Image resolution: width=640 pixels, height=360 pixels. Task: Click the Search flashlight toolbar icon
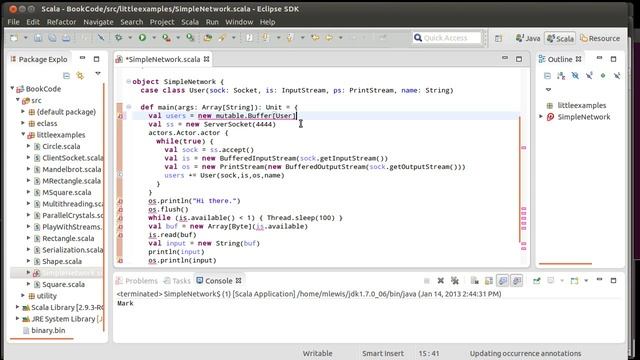coord(222,38)
